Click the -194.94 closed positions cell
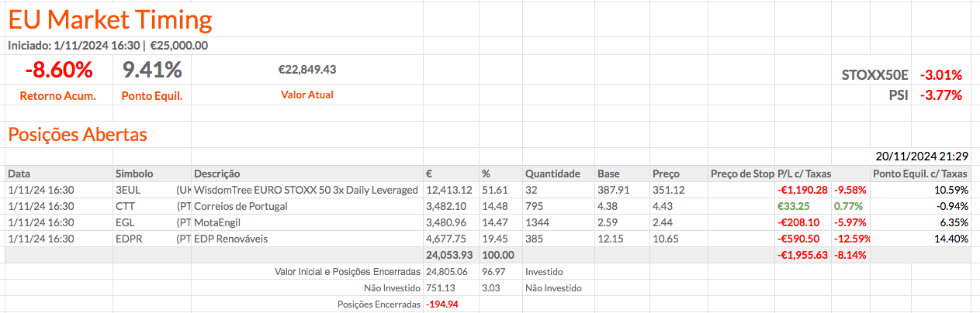The image size is (980, 313). 442,304
